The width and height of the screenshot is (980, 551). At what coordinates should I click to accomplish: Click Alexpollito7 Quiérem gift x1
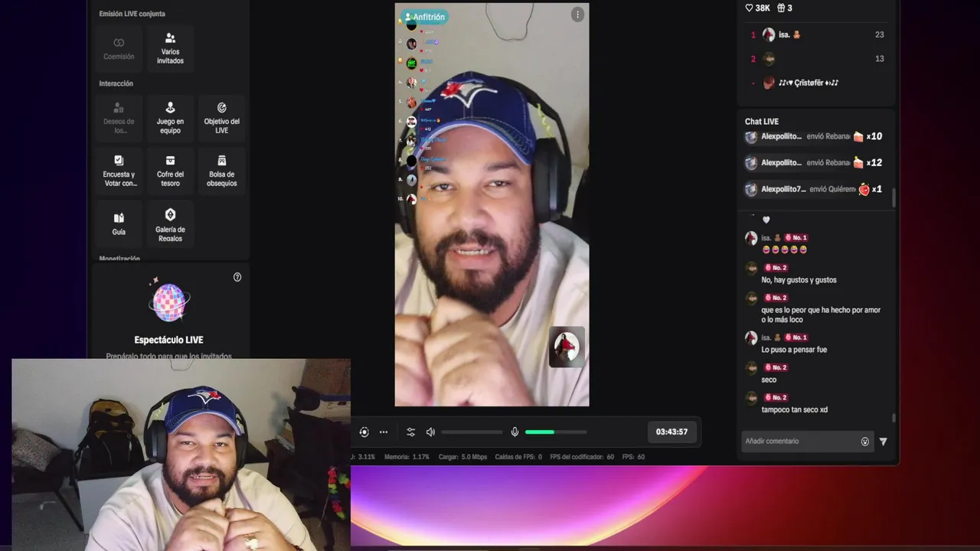815,189
